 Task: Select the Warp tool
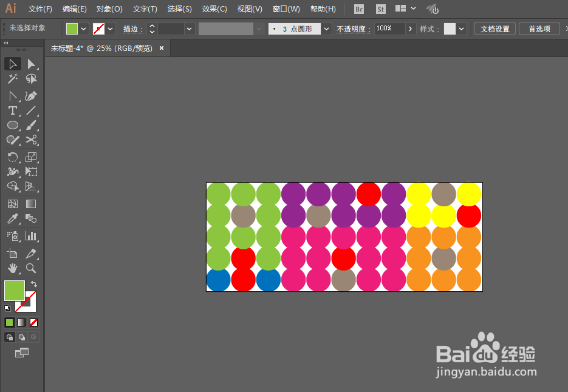13,172
